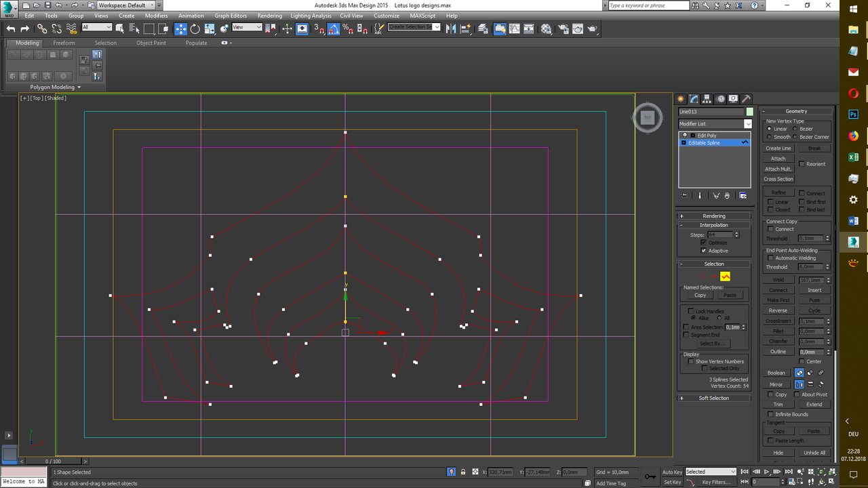The width and height of the screenshot is (868, 488).
Task: Open the reference coordinate View dropdown
Action: coord(247,27)
